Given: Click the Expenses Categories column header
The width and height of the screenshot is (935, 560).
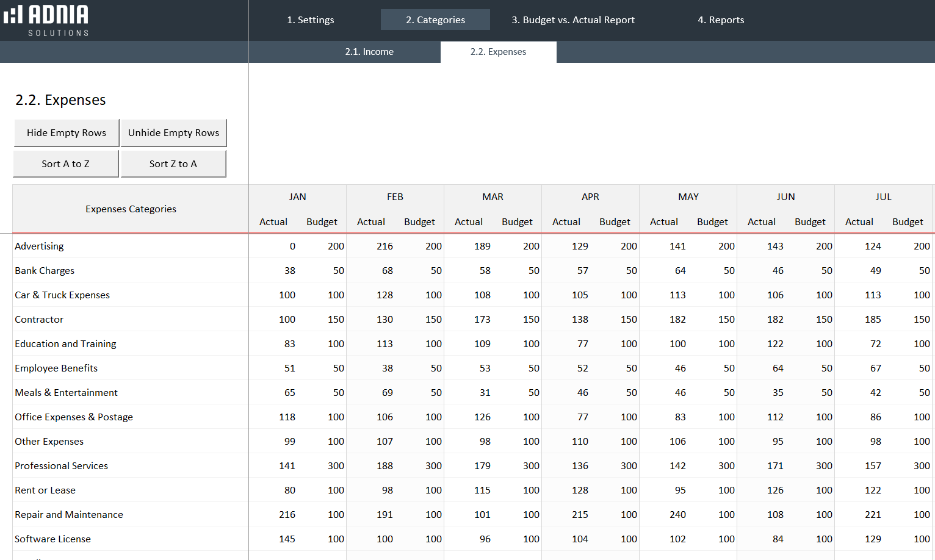Looking at the screenshot, I should 131,209.
